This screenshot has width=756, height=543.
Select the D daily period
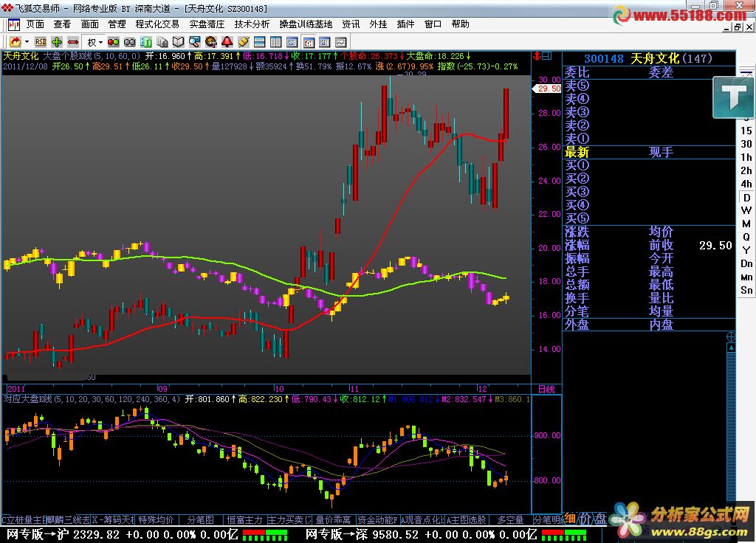coord(746,198)
